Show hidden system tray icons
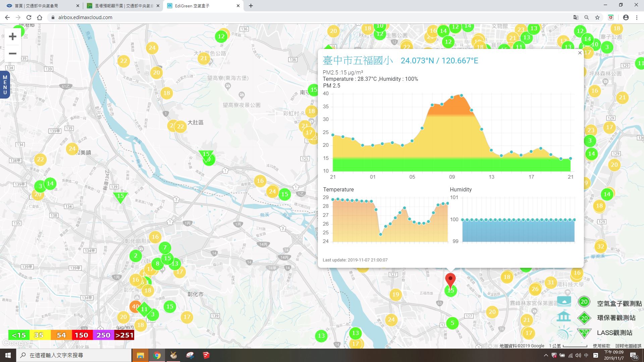The image size is (644, 362). 546,355
